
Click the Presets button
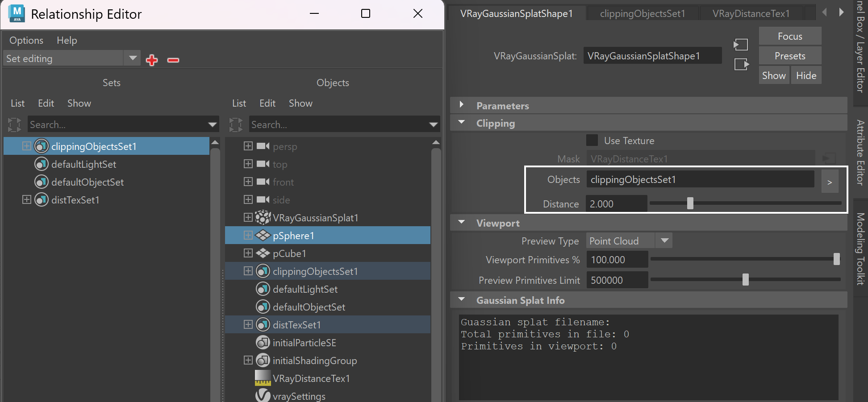(x=790, y=56)
